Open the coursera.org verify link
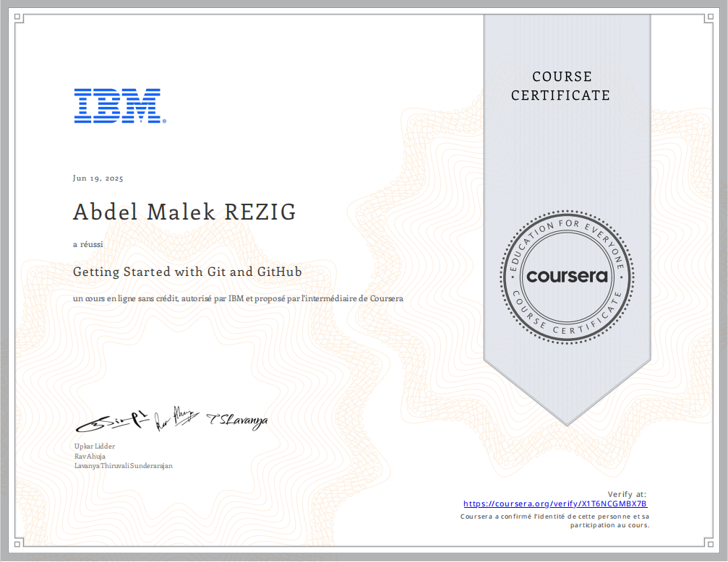The image size is (728, 562). [x=554, y=503]
